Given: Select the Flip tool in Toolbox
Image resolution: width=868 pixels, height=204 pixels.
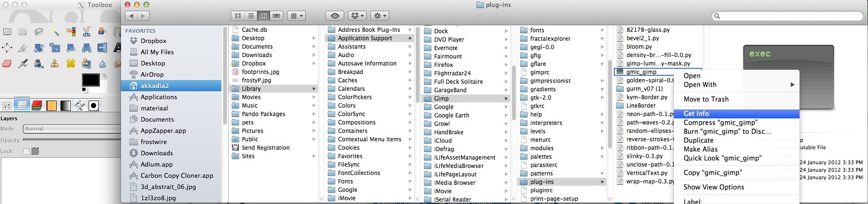Looking at the screenshot, I should point(103,48).
